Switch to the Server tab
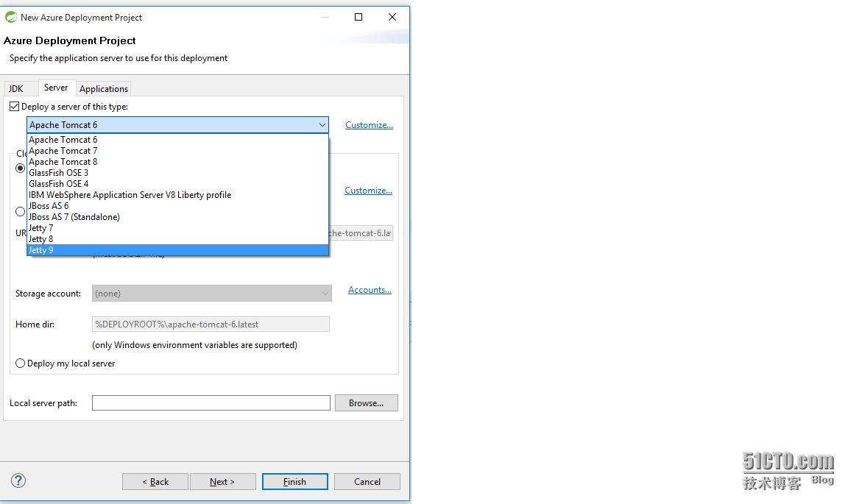This screenshot has height=504, width=848. click(x=56, y=88)
